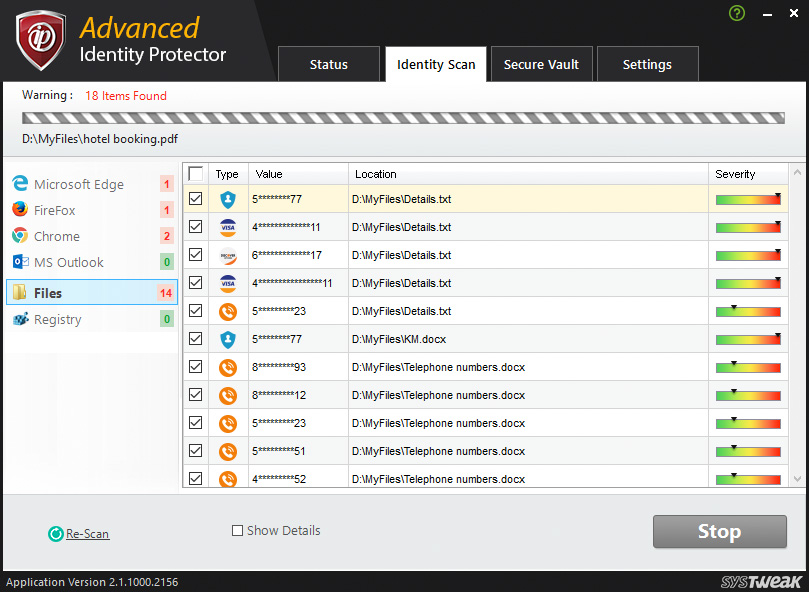Click the Advanced Identity Protector shield logo
The width and height of the screenshot is (809, 592).
(x=41, y=40)
